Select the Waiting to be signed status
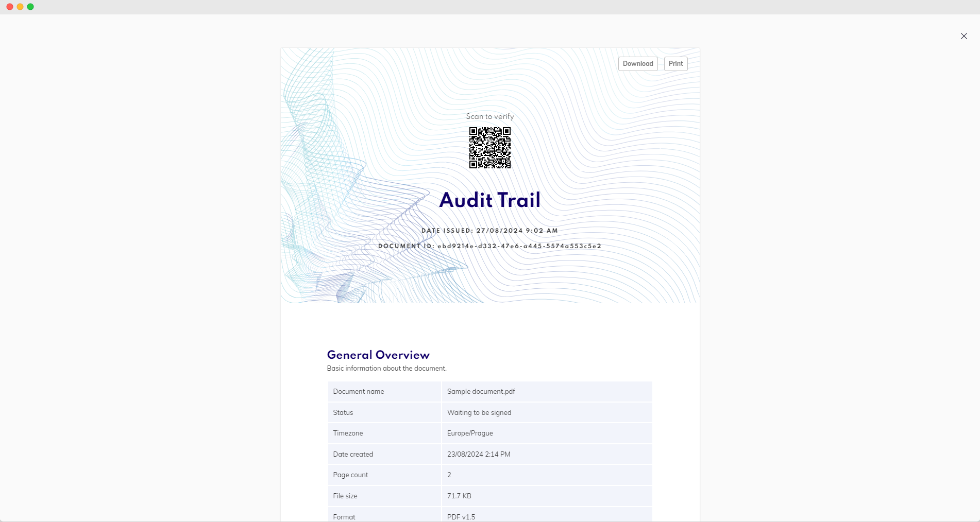Screen dimensions: 980x522 pos(479,412)
